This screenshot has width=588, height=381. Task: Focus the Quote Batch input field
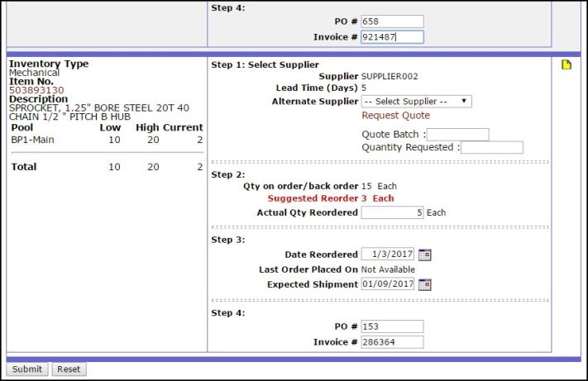click(457, 135)
